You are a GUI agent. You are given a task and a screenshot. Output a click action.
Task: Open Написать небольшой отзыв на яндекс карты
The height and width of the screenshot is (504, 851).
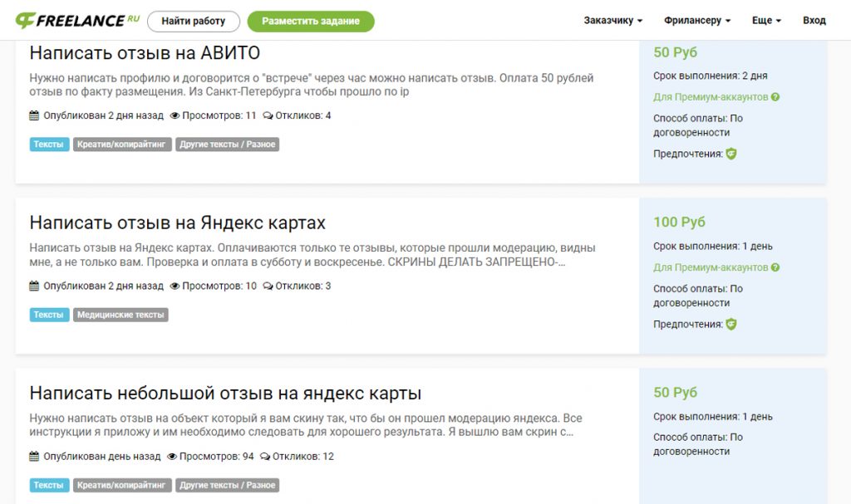(x=225, y=393)
